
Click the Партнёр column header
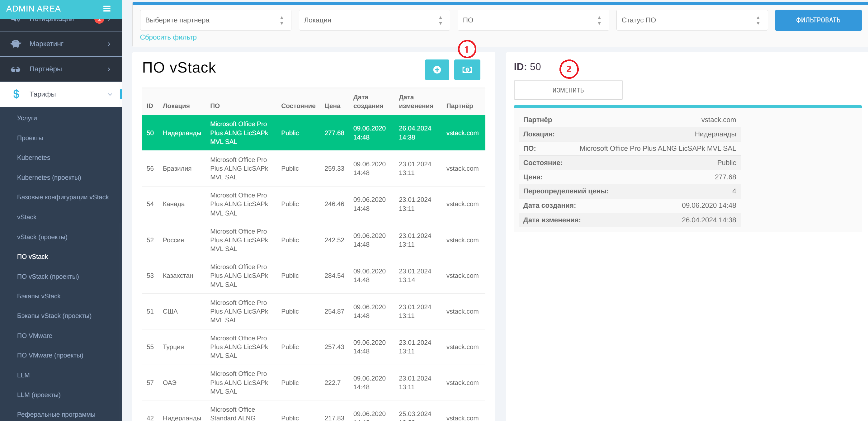tap(459, 106)
